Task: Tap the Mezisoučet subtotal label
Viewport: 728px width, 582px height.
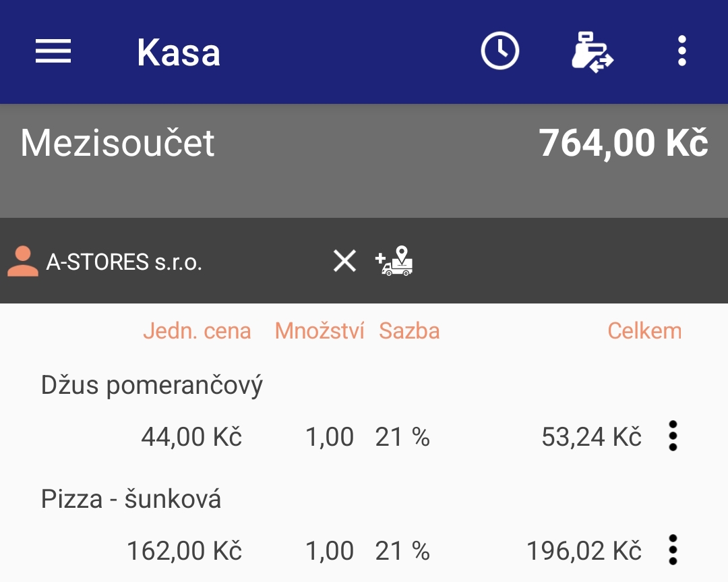Action: [117, 142]
